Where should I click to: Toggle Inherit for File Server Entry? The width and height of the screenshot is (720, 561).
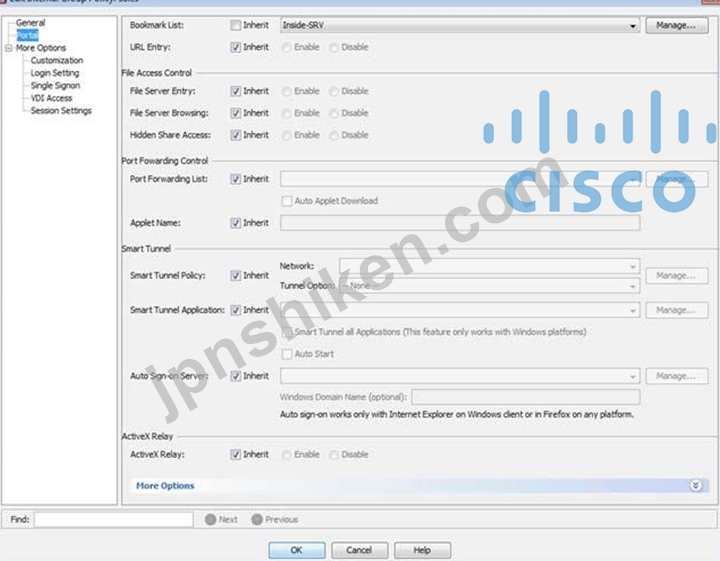point(236,91)
